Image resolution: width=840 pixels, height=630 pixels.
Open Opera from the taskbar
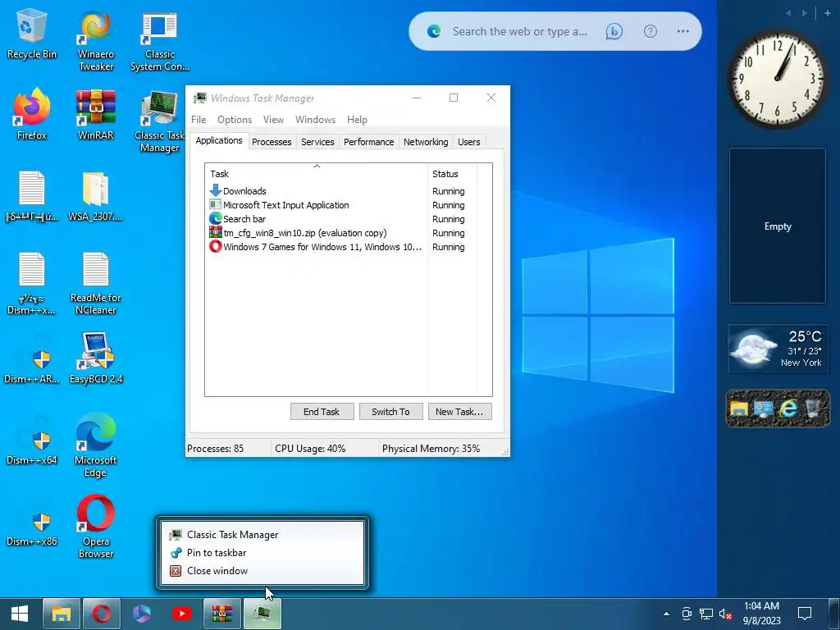pyautogui.click(x=101, y=614)
